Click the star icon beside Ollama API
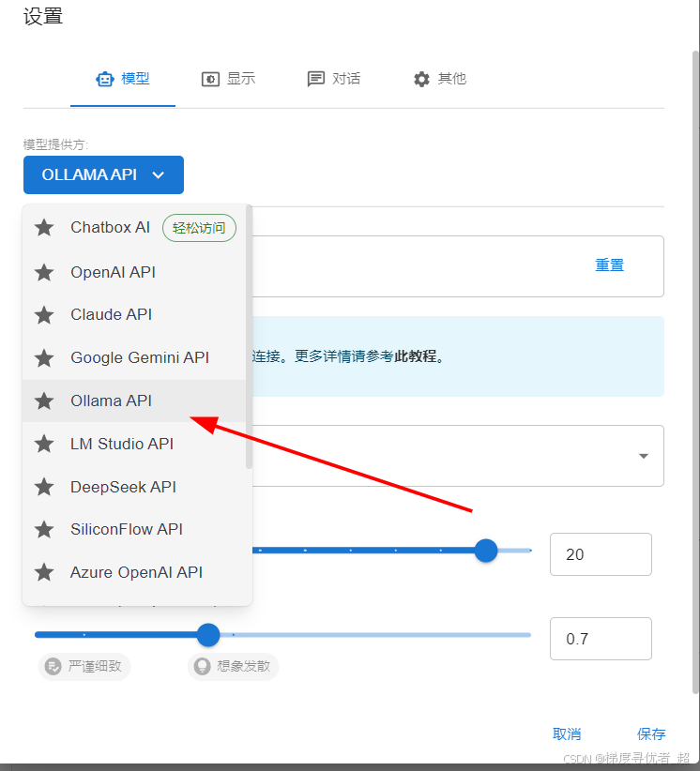The image size is (700, 771). tap(44, 401)
